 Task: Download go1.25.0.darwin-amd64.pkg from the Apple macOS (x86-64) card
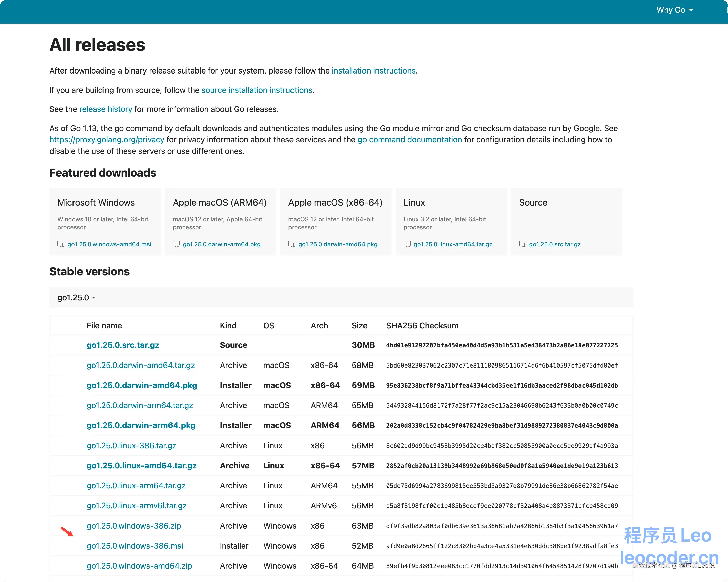coord(338,244)
